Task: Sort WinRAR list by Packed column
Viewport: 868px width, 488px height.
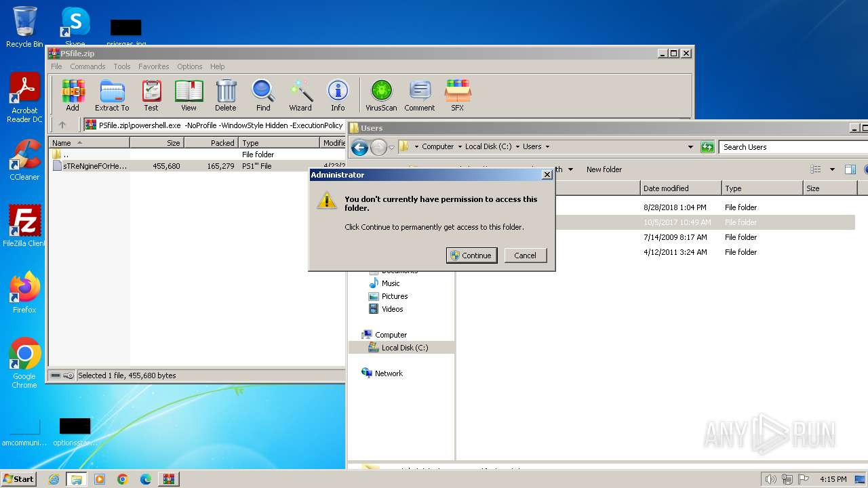Action: click(x=211, y=142)
